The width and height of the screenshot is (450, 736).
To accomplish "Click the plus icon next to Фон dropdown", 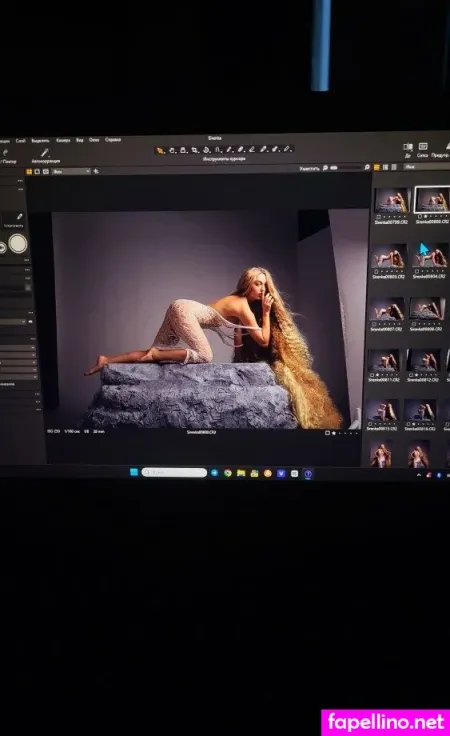I will pos(96,171).
